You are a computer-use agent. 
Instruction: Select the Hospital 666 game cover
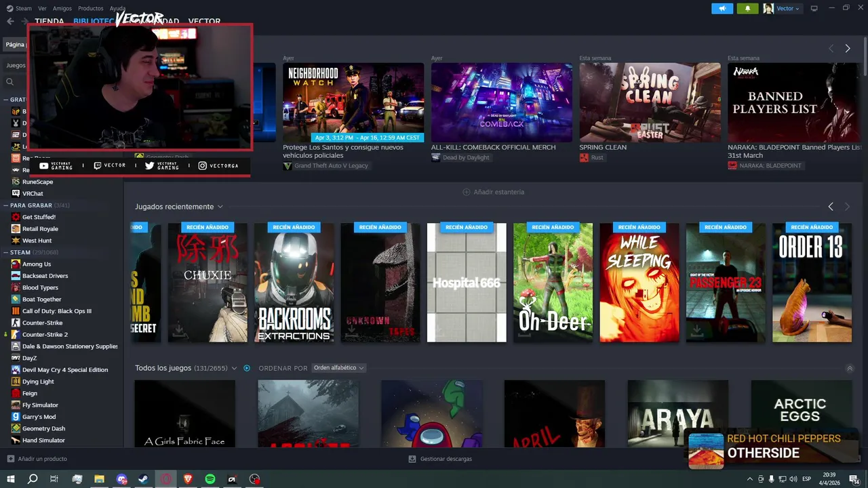point(467,283)
